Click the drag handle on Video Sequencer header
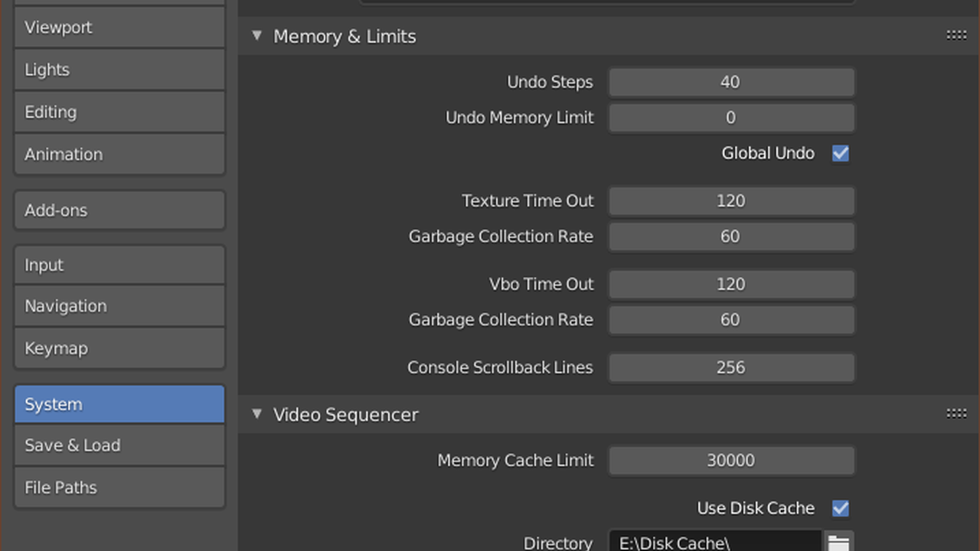Screen dimensions: 980x551 pyautogui.click(x=956, y=413)
